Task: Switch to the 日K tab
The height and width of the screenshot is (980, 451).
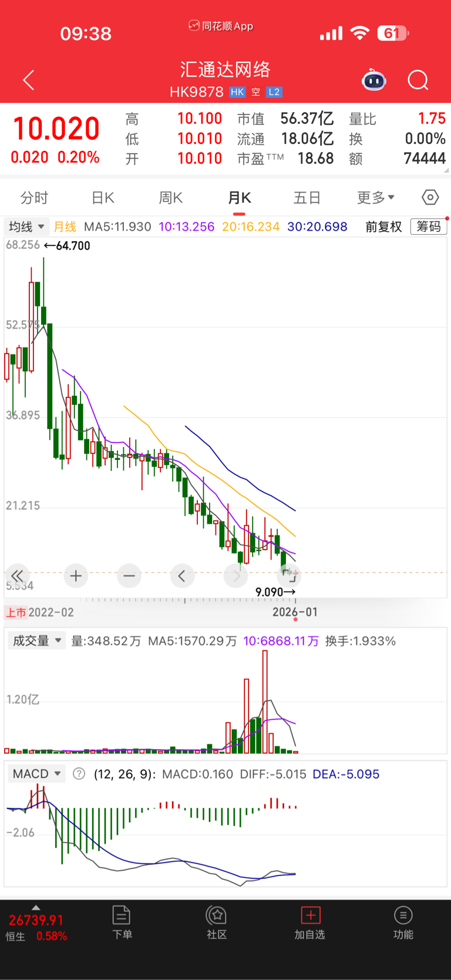Action: point(103,198)
